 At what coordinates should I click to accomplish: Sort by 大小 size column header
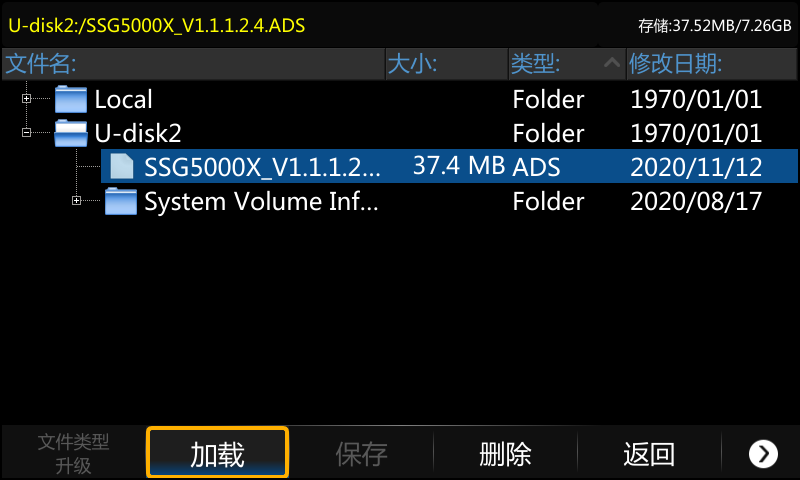[447, 64]
